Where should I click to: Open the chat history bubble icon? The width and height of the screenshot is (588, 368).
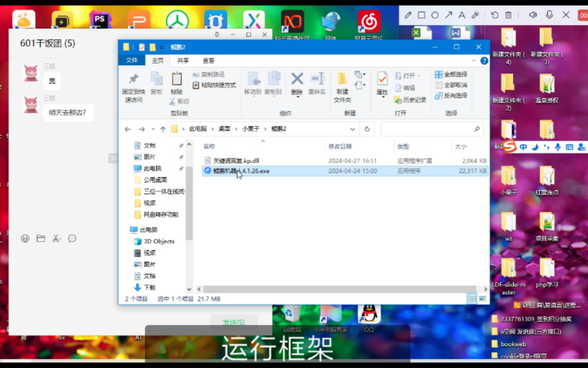point(72,239)
